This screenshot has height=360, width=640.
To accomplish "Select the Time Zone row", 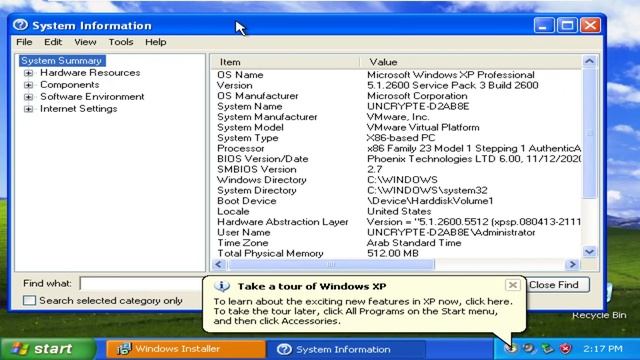I will (x=397, y=243).
